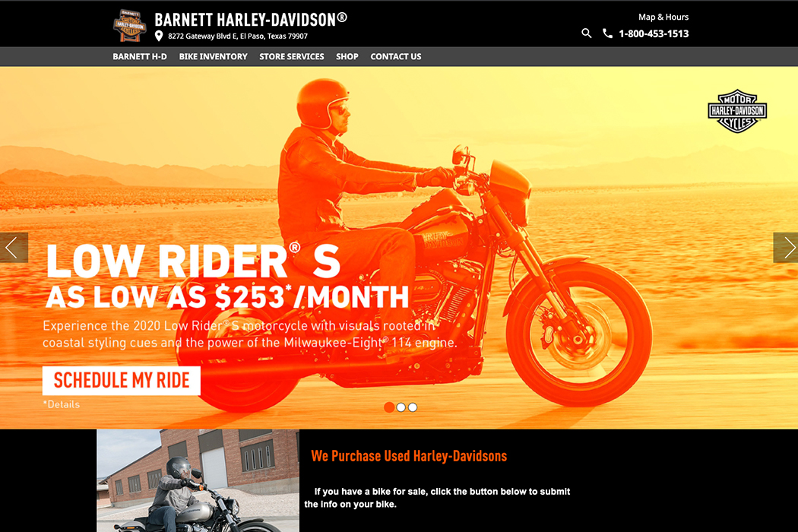Screen dimensions: 798x532
Task: Open the CONTACT US menu item
Action: click(396, 56)
